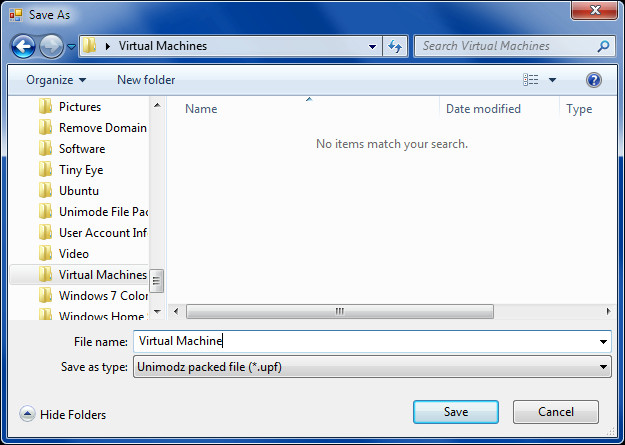
Task: Open the Help icon
Action: tap(594, 80)
